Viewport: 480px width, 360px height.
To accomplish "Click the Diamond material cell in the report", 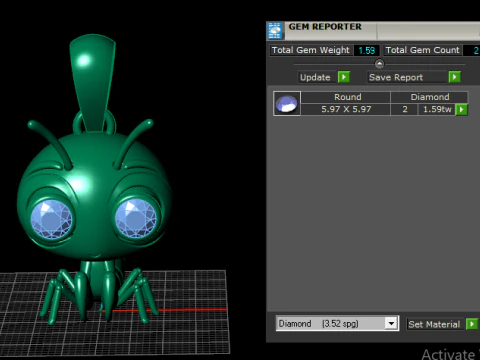I will 429,97.
